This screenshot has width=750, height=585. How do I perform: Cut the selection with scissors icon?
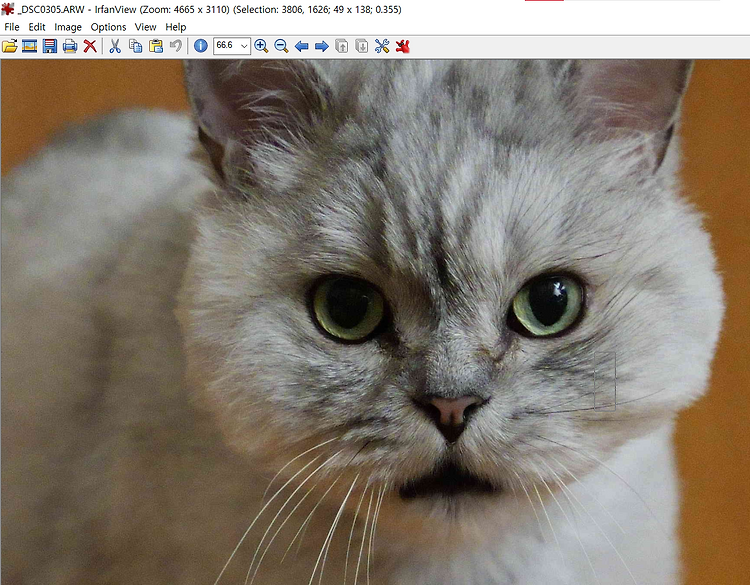[115, 46]
